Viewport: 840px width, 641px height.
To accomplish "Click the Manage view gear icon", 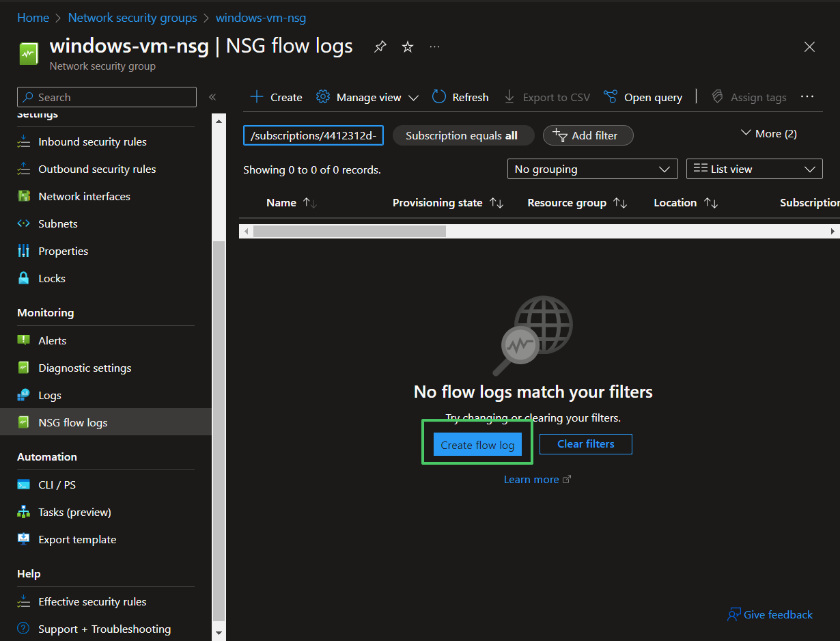I will (x=323, y=97).
